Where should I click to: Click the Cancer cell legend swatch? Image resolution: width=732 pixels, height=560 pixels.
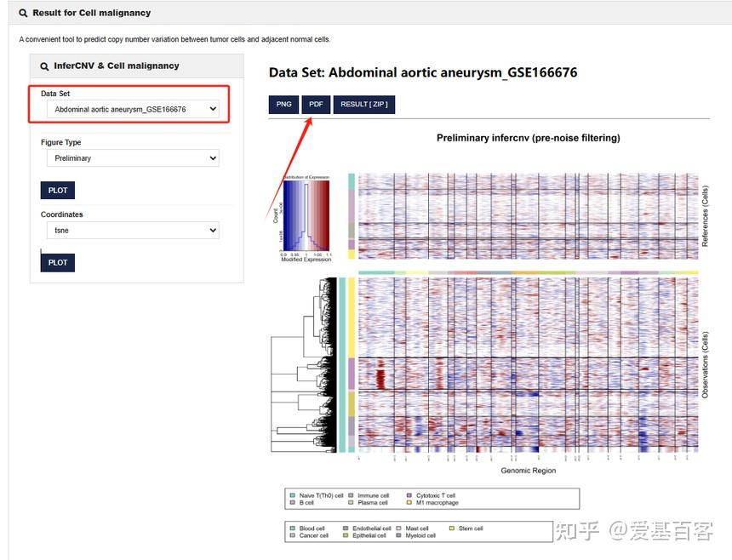point(292,536)
